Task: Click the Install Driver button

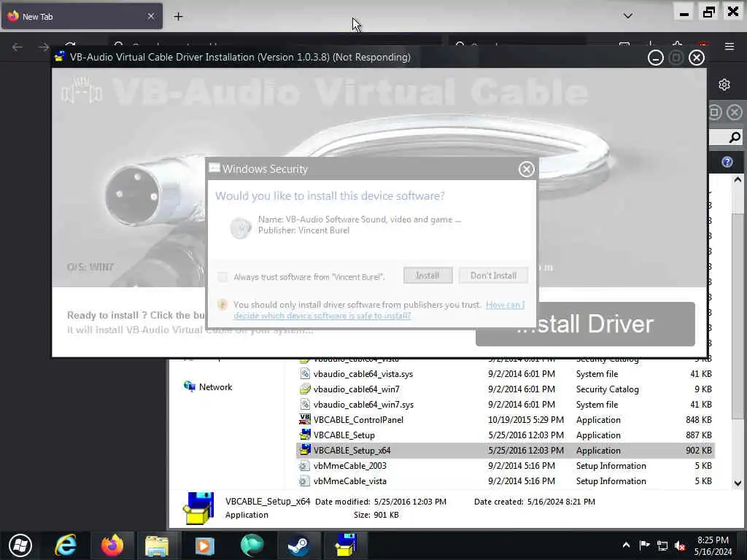Action: [x=585, y=324]
